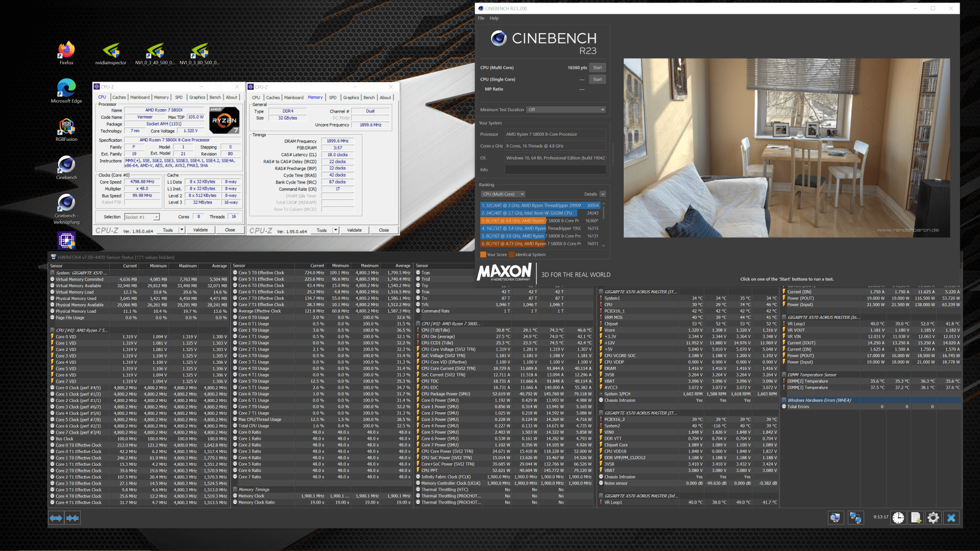Click the rendered room image in Cinebench
Viewport: 980px width, 551px height.
coord(787,147)
